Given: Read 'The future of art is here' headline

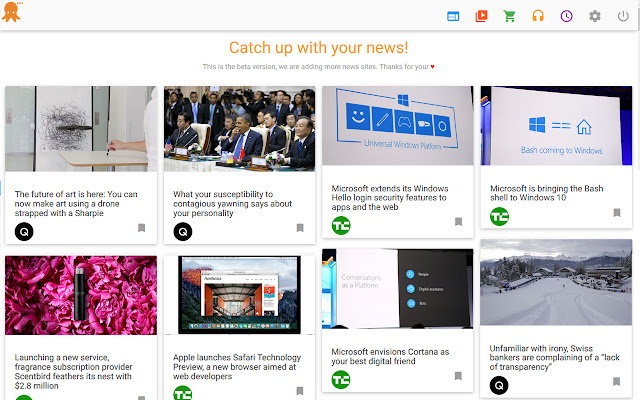Looking at the screenshot, I should click(x=76, y=204).
